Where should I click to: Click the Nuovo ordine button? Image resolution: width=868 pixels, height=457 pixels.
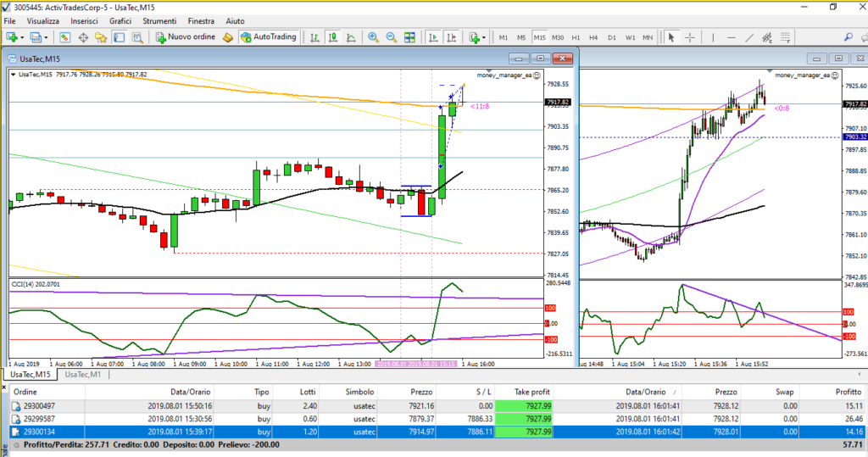point(186,37)
